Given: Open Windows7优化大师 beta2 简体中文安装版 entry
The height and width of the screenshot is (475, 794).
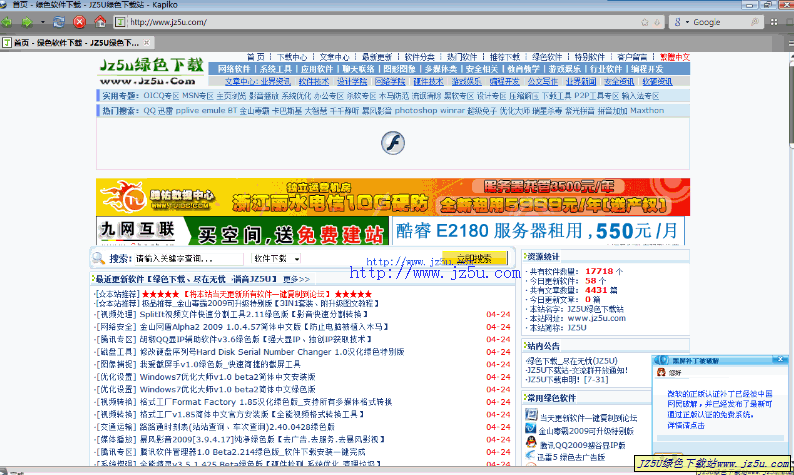Looking at the screenshot, I should pos(227,377).
